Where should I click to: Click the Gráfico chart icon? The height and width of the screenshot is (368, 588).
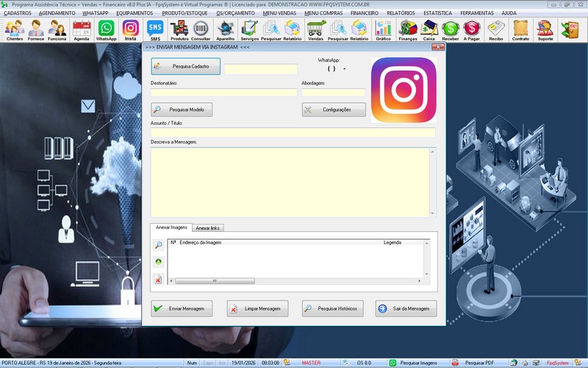point(384,29)
